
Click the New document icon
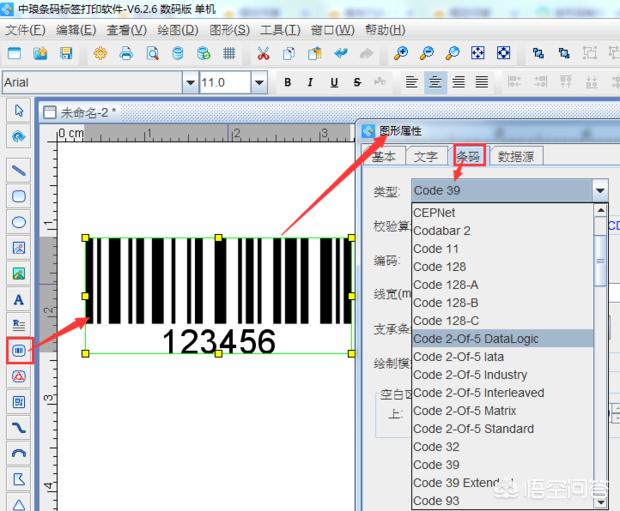(15, 53)
